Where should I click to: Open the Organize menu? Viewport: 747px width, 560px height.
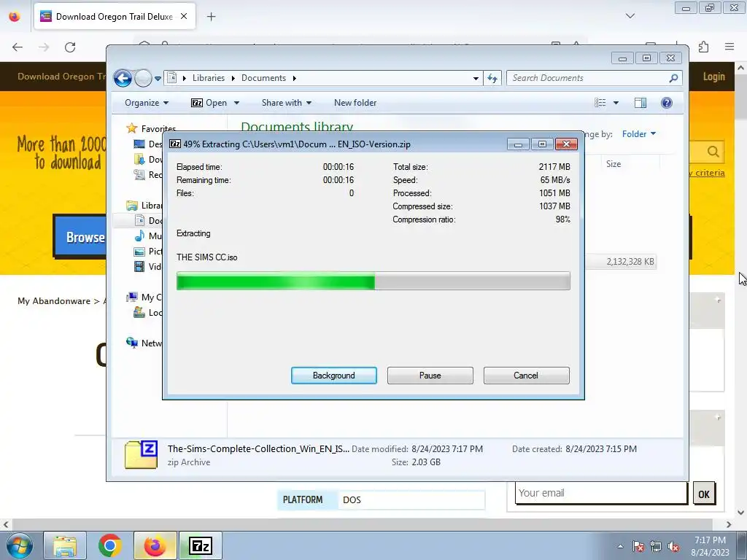click(x=146, y=103)
